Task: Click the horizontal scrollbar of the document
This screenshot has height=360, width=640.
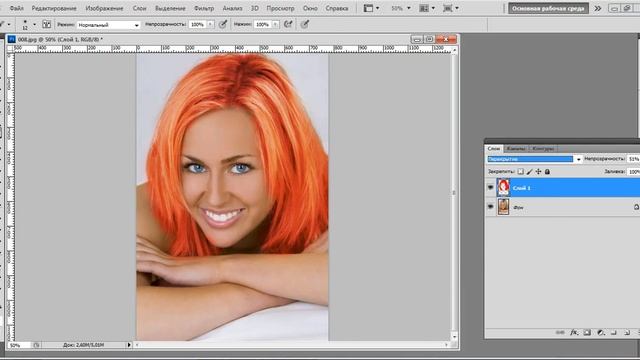Action: pyautogui.click(x=291, y=345)
